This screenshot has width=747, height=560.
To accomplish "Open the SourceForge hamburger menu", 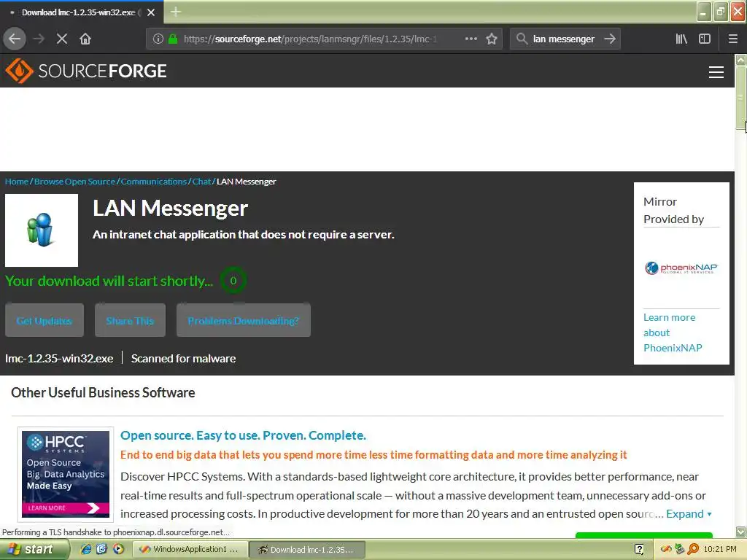I will click(716, 72).
